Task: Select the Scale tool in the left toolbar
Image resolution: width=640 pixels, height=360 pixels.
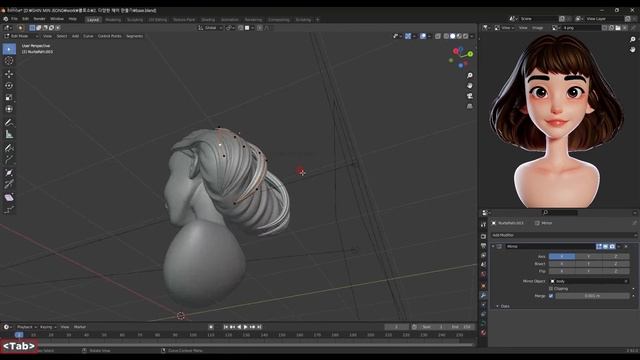Action: coord(9,98)
